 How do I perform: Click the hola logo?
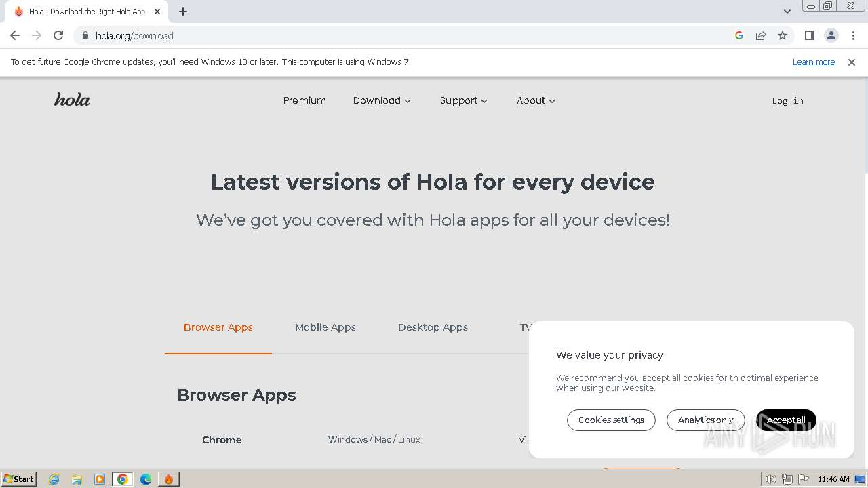[x=72, y=100]
